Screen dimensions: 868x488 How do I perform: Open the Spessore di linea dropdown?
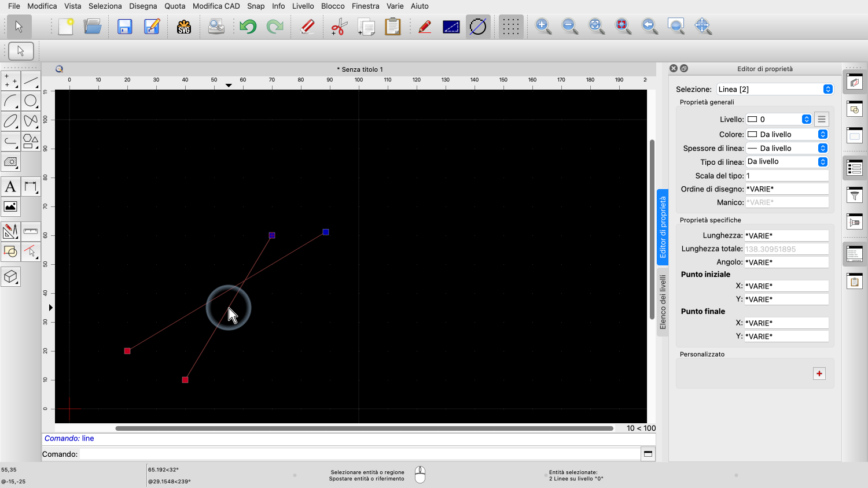tap(786, 148)
